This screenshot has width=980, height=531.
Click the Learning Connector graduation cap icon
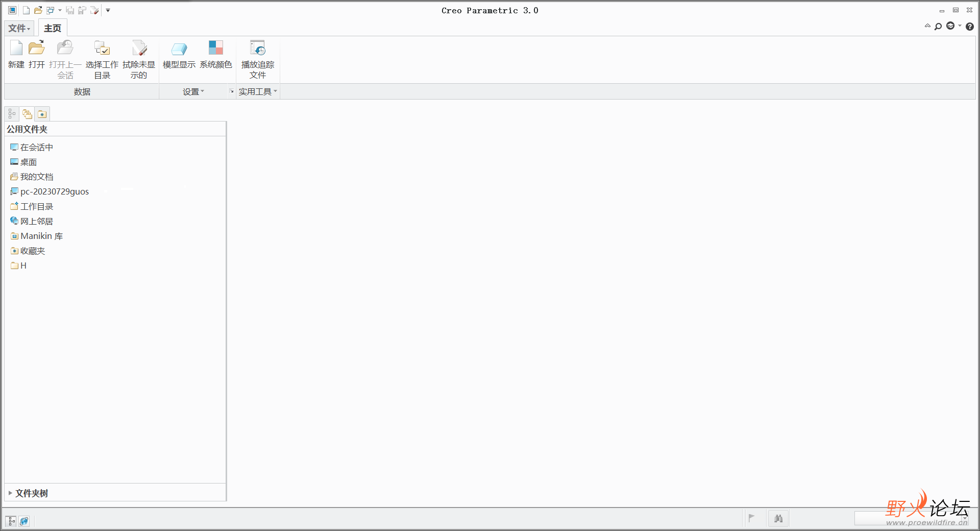(x=950, y=26)
